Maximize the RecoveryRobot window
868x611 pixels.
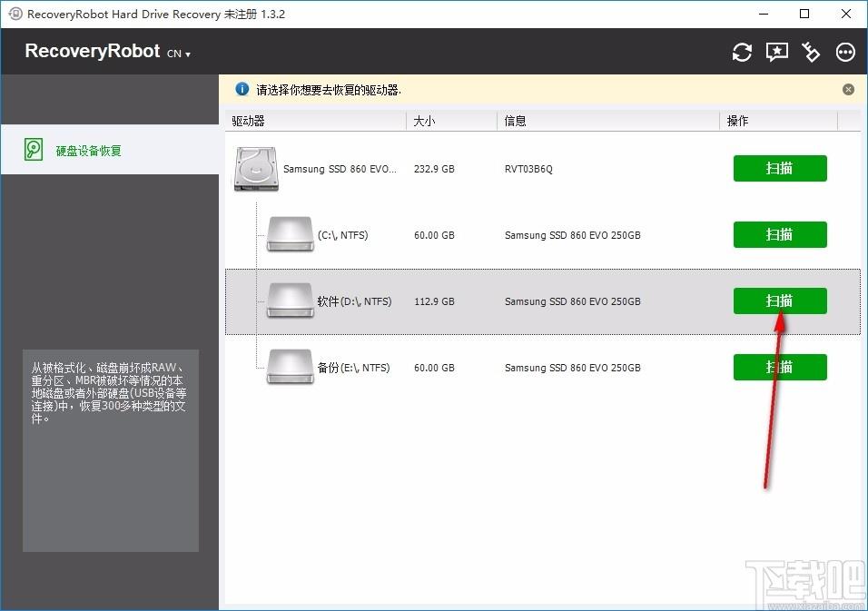[804, 14]
